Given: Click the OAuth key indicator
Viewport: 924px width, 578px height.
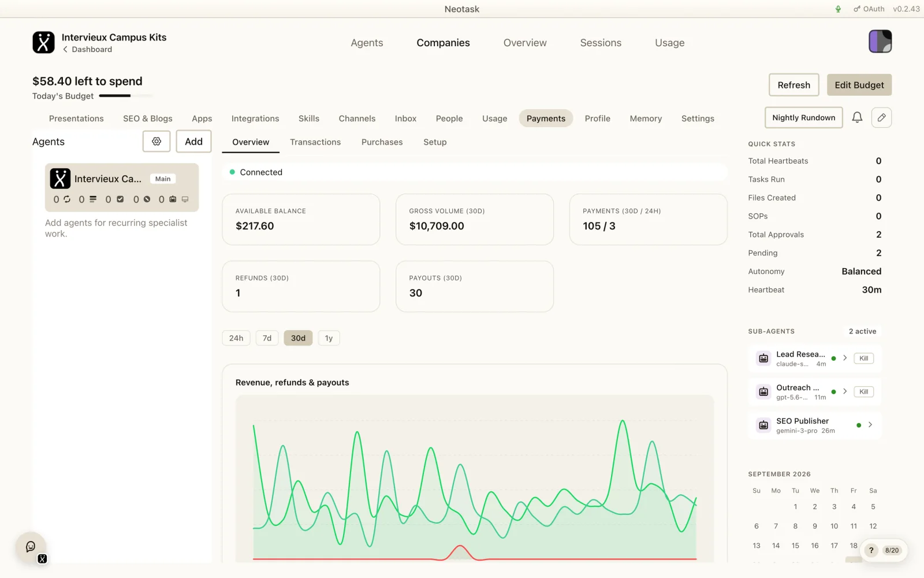Looking at the screenshot, I should [x=869, y=9].
